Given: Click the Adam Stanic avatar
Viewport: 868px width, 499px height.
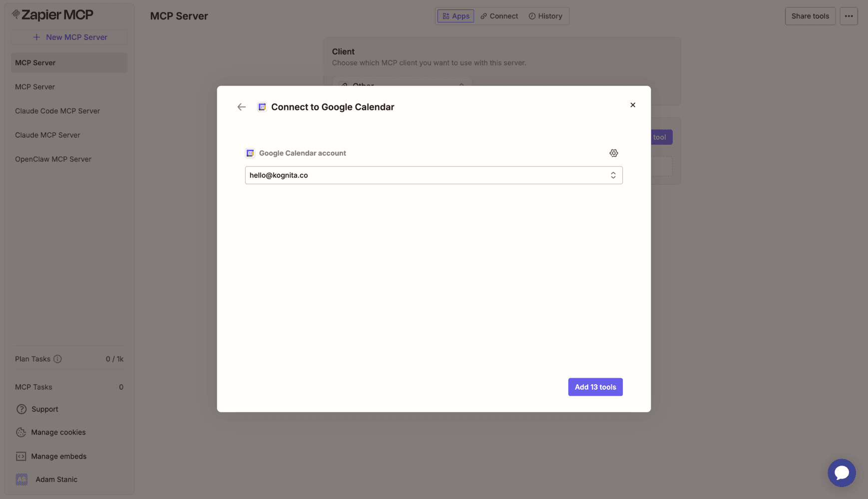Looking at the screenshot, I should (21, 480).
